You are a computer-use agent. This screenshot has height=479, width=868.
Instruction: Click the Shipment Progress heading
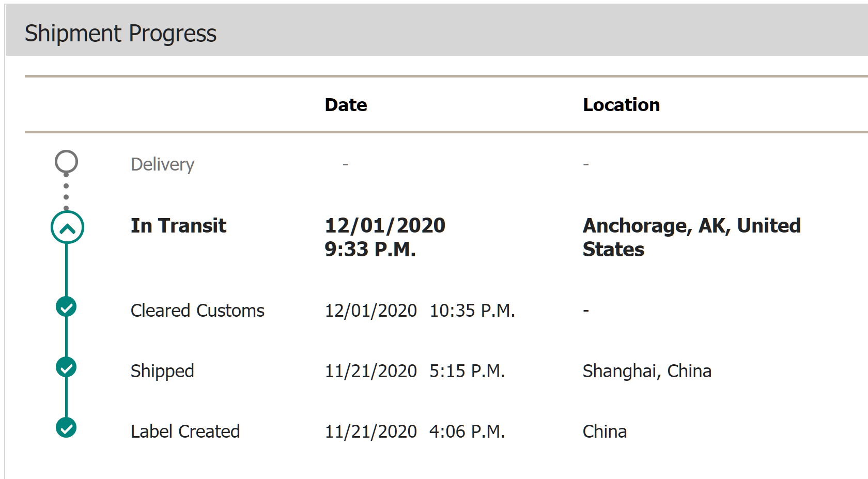120,34
